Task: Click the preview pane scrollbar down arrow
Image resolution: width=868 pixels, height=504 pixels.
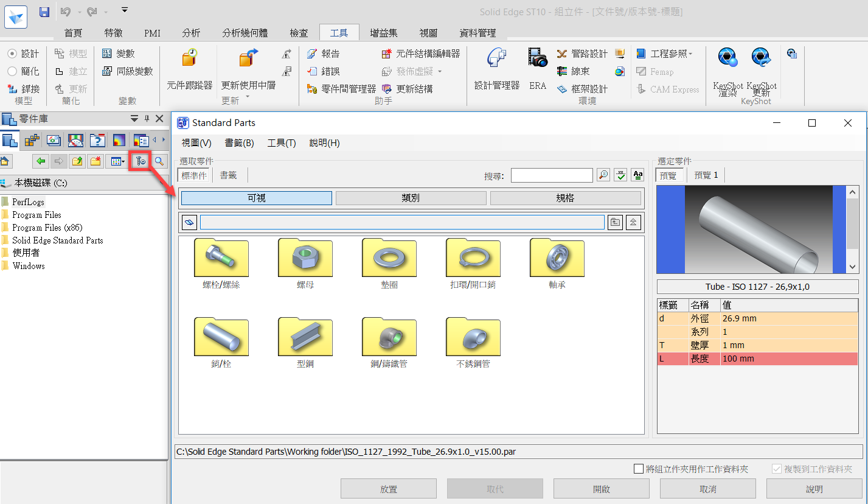Action: coord(853,267)
